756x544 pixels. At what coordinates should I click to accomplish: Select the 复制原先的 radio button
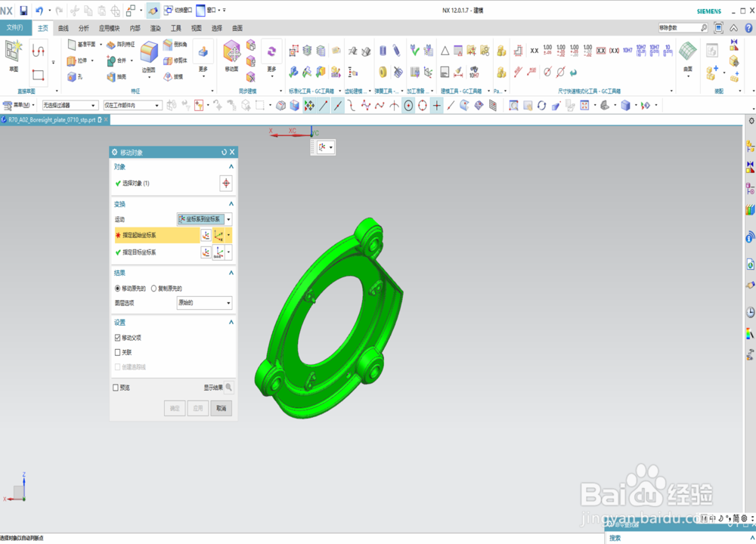[x=153, y=288]
